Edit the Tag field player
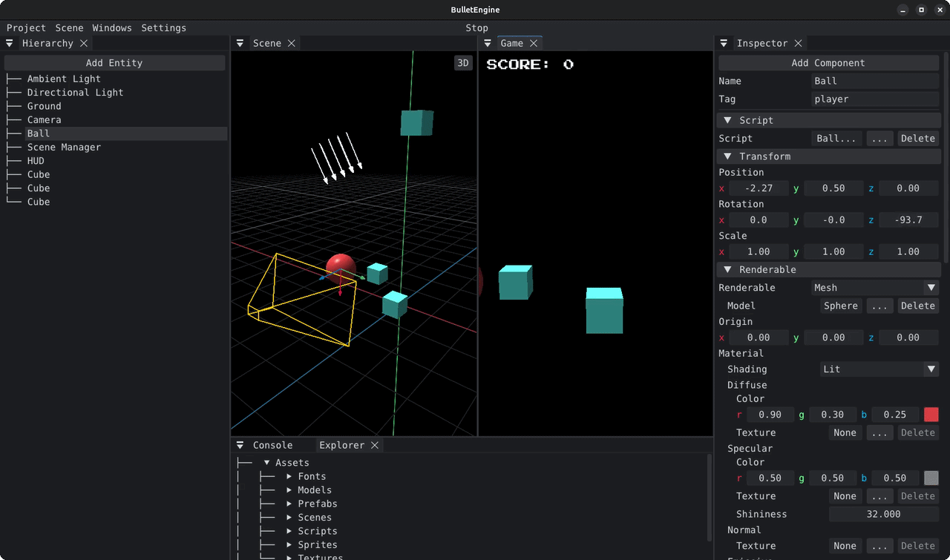This screenshot has width=950, height=560. tap(876, 99)
